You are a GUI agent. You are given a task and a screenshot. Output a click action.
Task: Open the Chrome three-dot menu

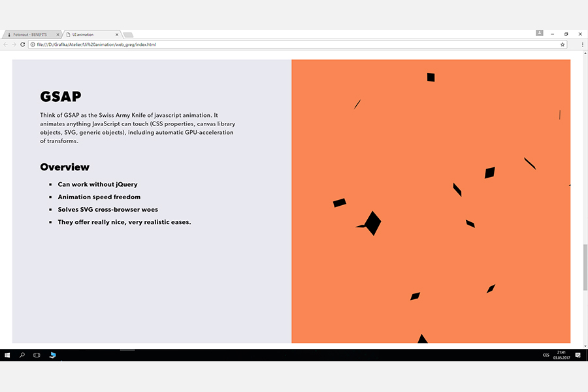point(582,44)
